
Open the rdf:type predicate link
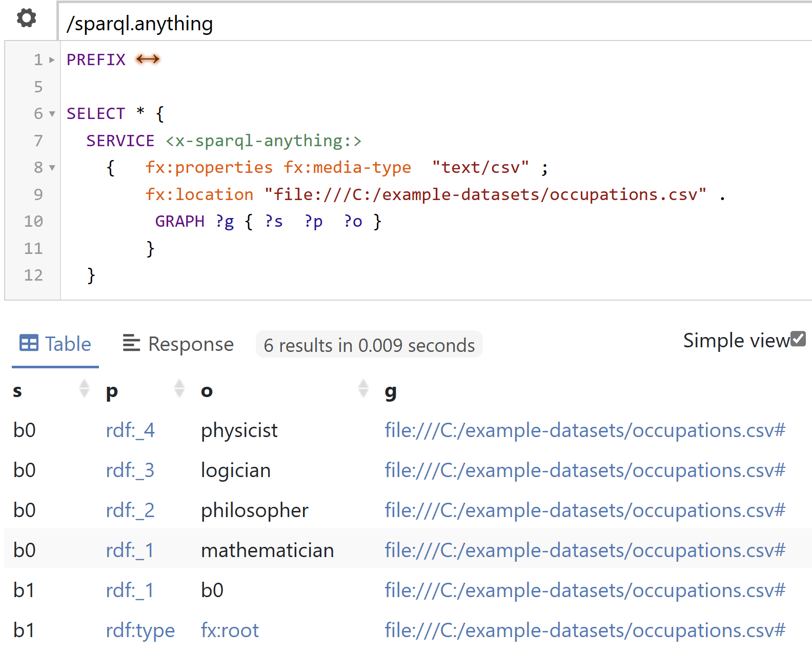(140, 630)
